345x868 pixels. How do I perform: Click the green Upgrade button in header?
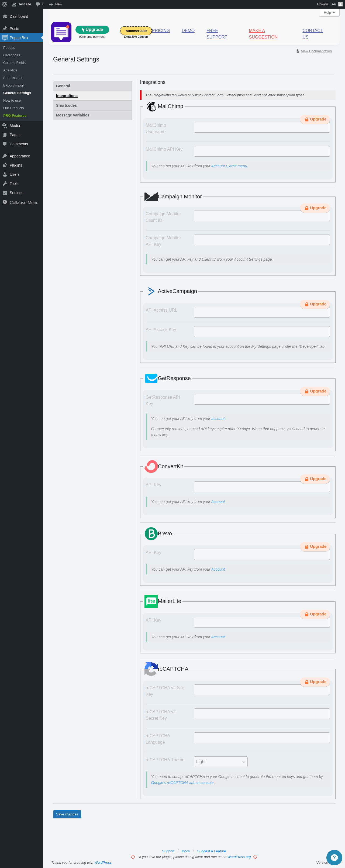tap(92, 30)
